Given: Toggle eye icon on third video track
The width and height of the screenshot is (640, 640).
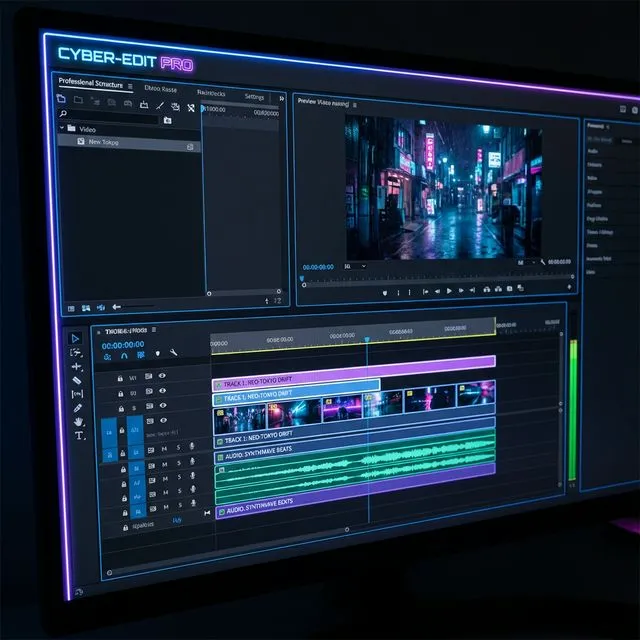Looking at the screenshot, I should pos(163,405).
